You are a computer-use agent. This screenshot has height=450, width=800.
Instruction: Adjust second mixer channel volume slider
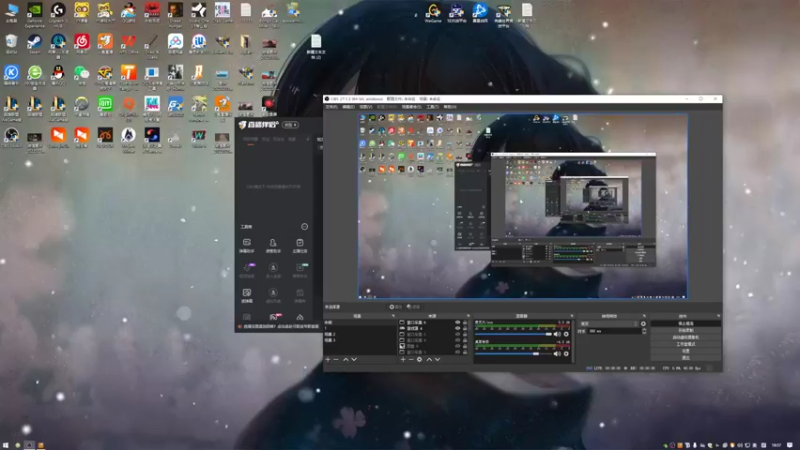(x=513, y=354)
